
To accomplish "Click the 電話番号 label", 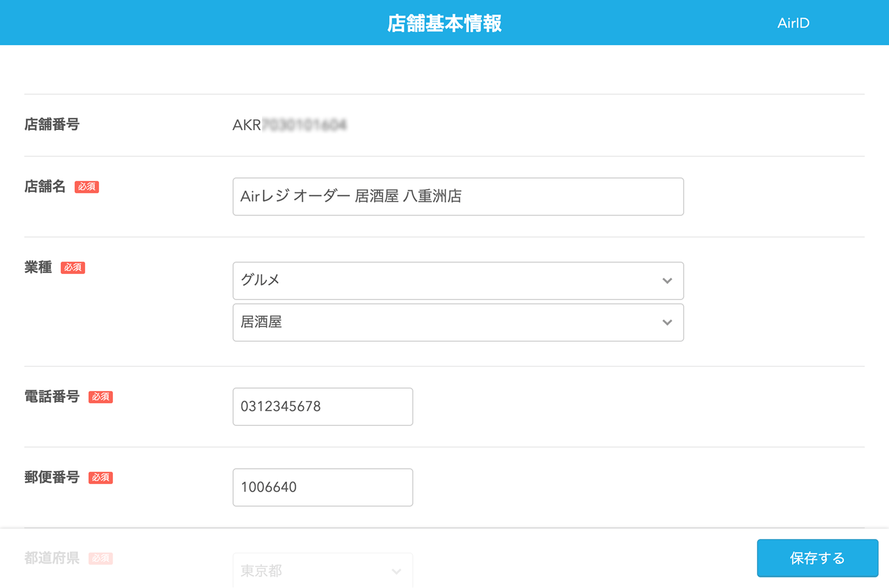I will coord(52,396).
